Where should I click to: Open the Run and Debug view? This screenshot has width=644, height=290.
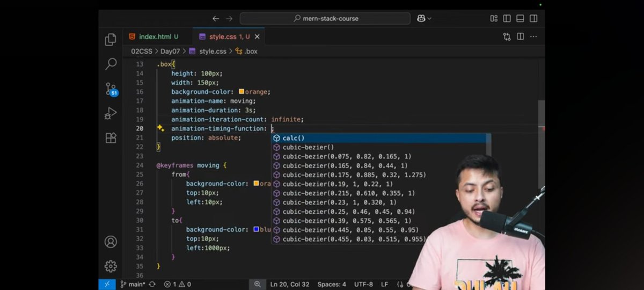click(x=111, y=113)
